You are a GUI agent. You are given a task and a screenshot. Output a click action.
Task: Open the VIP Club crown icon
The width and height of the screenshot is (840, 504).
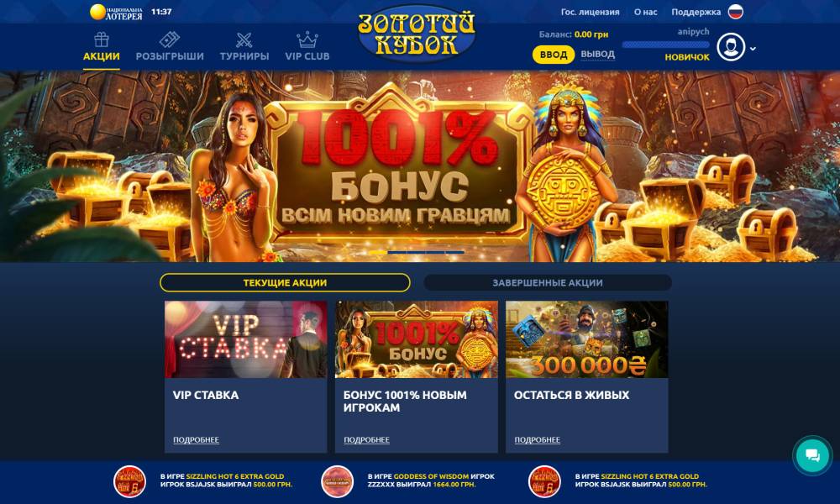pos(307,39)
